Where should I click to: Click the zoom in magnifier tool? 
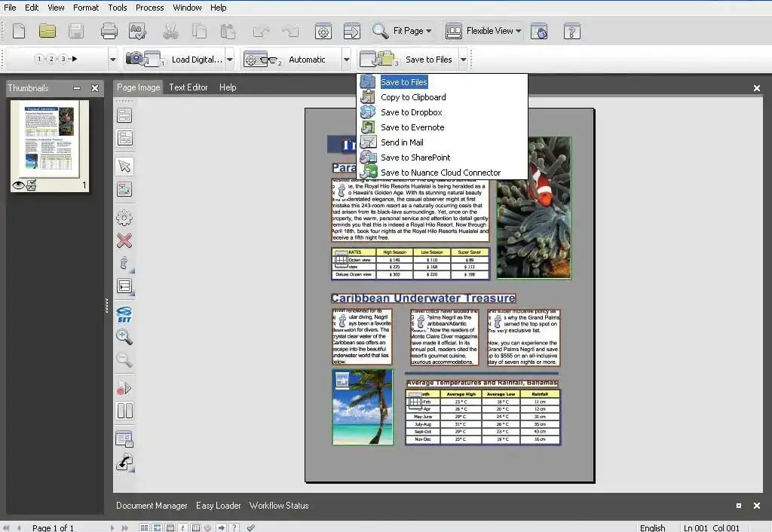point(124,337)
